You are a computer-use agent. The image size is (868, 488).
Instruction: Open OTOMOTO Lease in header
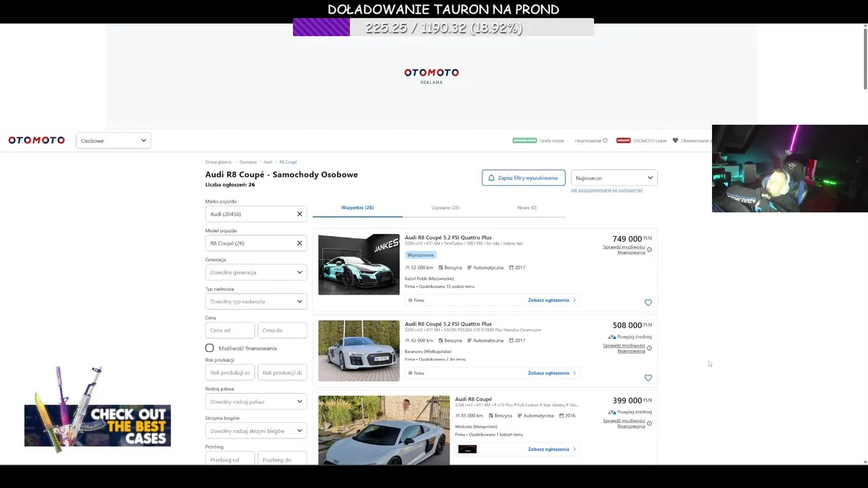coord(650,141)
